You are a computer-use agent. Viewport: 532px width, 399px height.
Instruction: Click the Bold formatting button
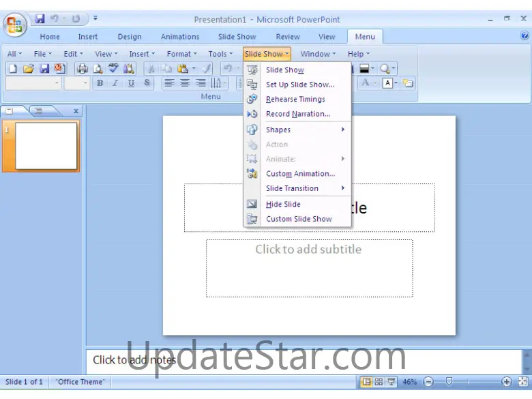pyautogui.click(x=100, y=83)
